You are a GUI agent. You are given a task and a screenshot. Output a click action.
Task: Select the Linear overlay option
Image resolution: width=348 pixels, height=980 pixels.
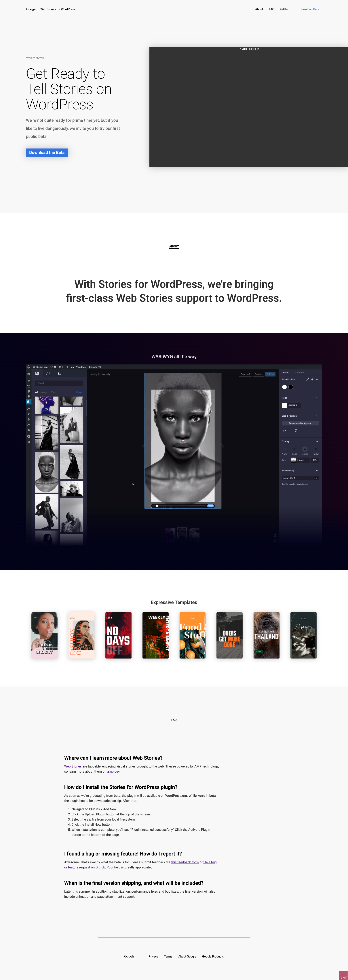[x=305, y=451]
